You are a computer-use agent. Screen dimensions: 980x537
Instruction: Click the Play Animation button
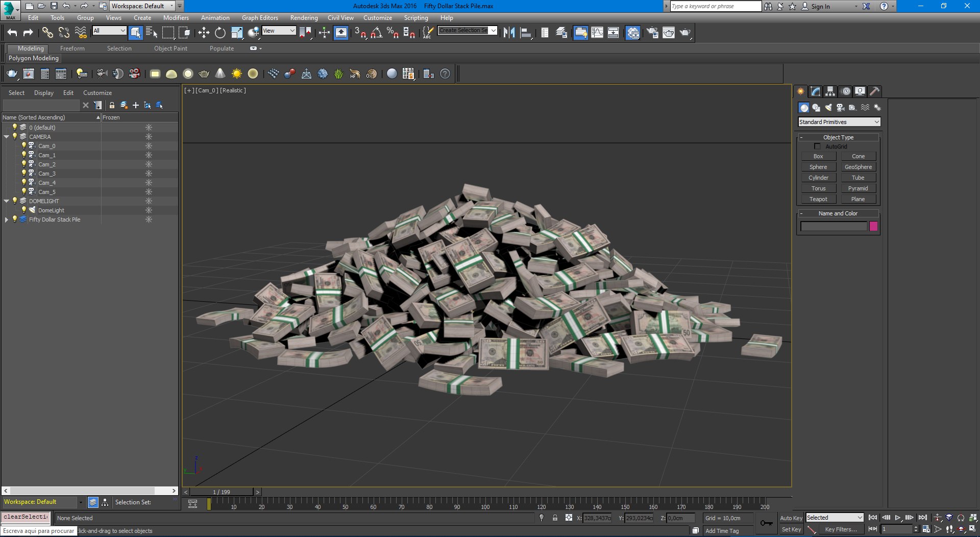[x=898, y=518]
